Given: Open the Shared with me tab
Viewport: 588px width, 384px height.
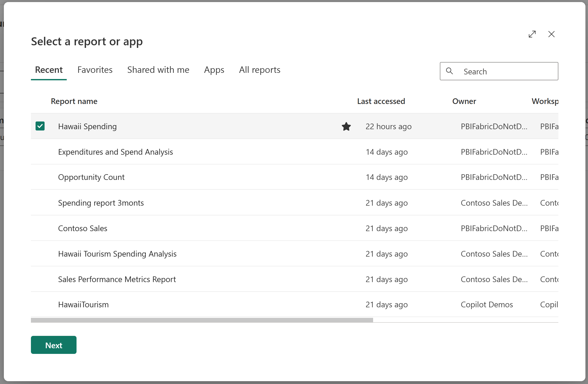Looking at the screenshot, I should 158,69.
